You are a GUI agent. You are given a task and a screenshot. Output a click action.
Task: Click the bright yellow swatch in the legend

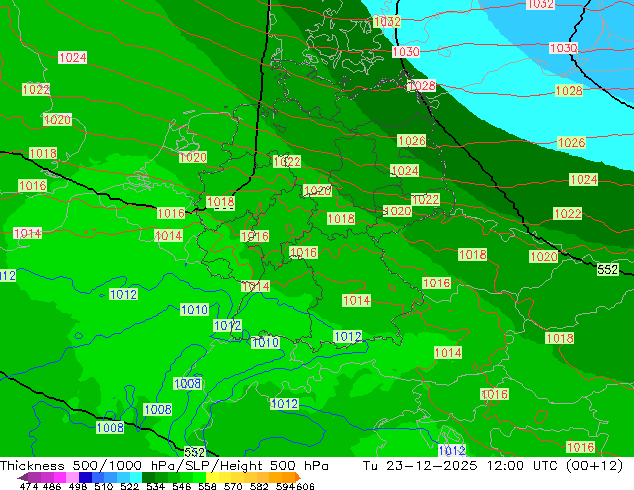[212, 477]
